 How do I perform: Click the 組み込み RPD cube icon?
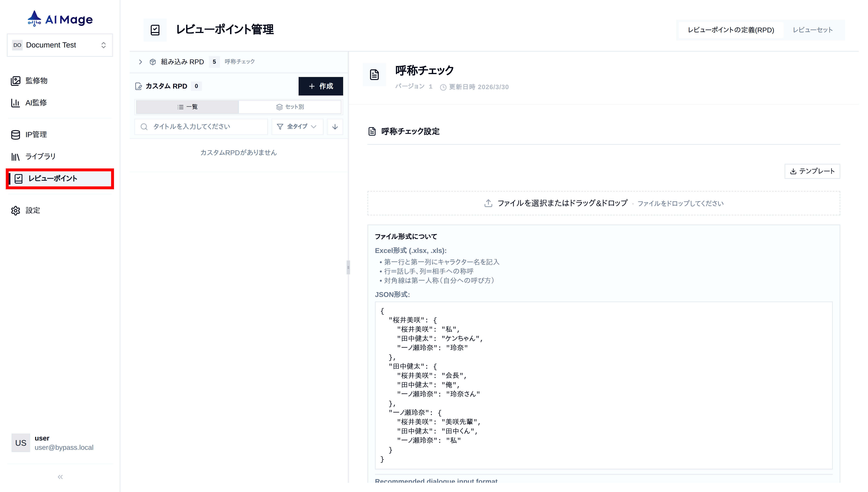click(x=153, y=62)
